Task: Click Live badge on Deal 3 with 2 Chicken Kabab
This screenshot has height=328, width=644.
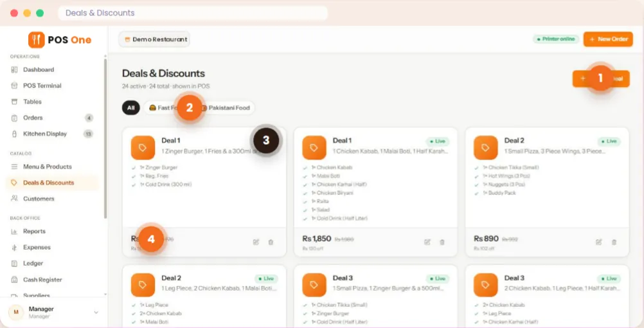Action: tap(609, 278)
